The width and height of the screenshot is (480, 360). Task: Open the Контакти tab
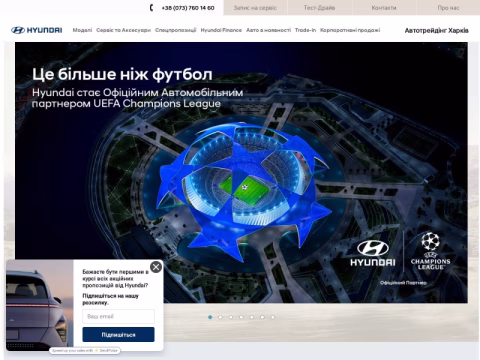pyautogui.click(x=384, y=8)
